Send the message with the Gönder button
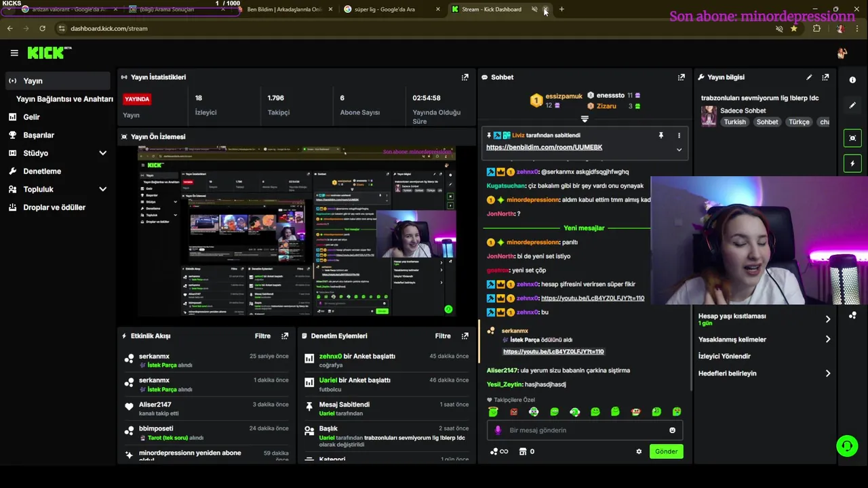The image size is (868, 488). click(666, 451)
